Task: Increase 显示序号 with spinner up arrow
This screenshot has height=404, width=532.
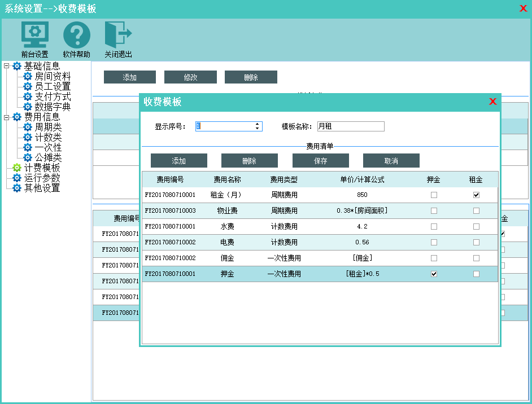Action: pos(258,124)
